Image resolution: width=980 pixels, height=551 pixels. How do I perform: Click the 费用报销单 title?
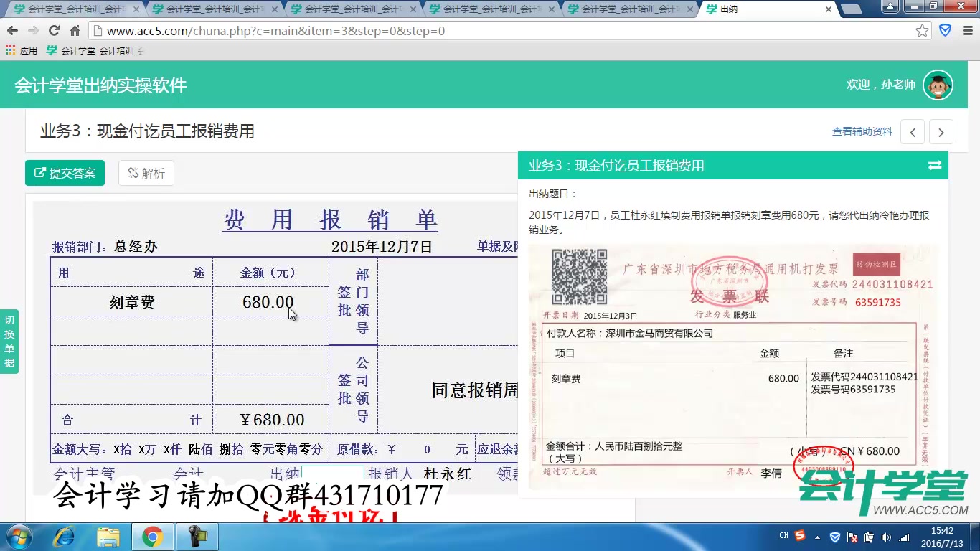click(x=330, y=220)
